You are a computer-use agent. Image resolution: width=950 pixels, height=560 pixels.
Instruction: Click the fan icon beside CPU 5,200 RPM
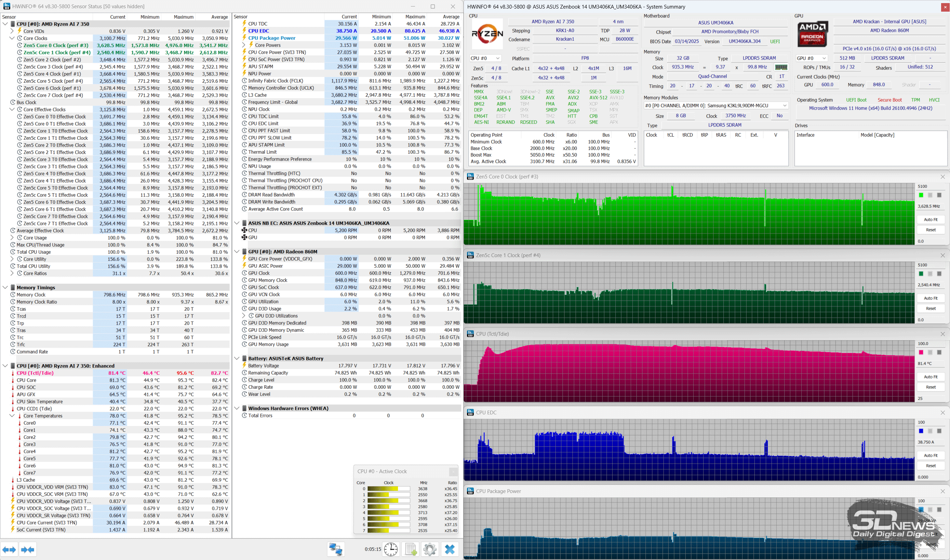click(x=244, y=230)
